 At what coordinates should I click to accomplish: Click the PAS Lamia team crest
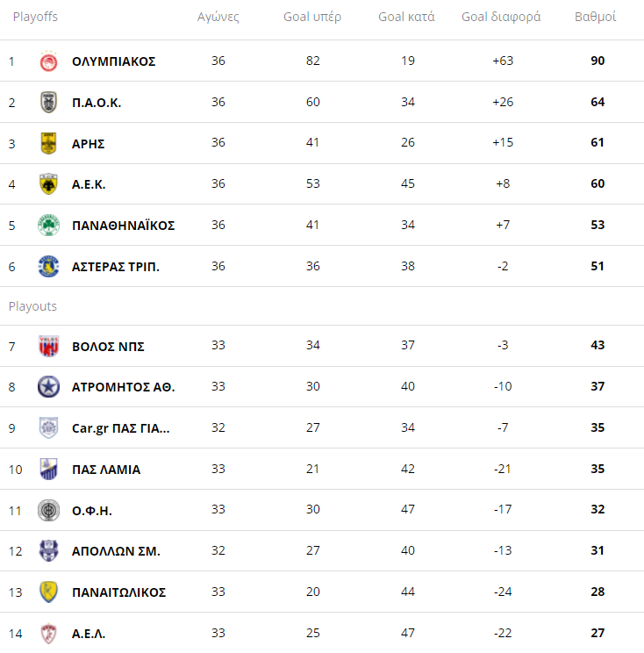coord(48,470)
